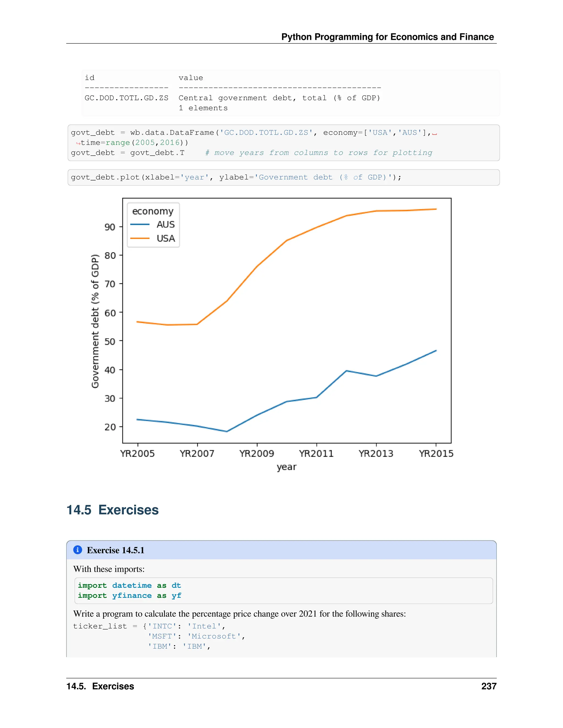Image resolution: width=563 pixels, height=728 pixels.
Task: Click the info icon beside Exercise 14.5.1
Action: click(77, 550)
